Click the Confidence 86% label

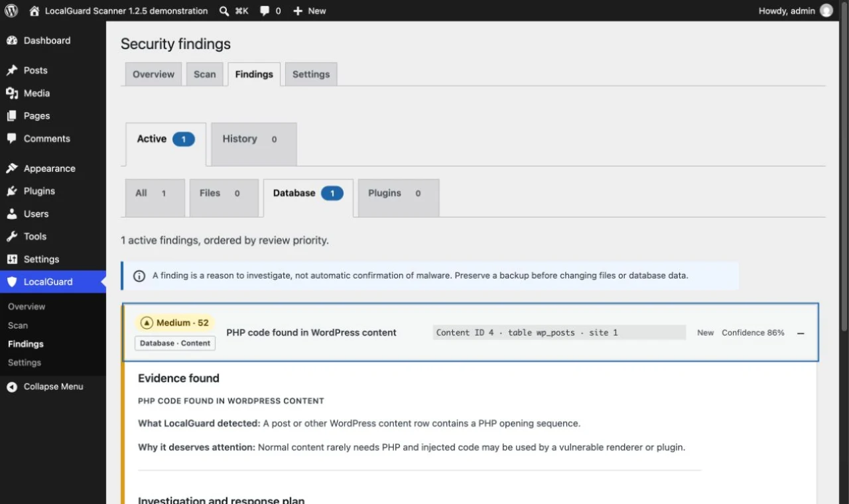pos(753,333)
